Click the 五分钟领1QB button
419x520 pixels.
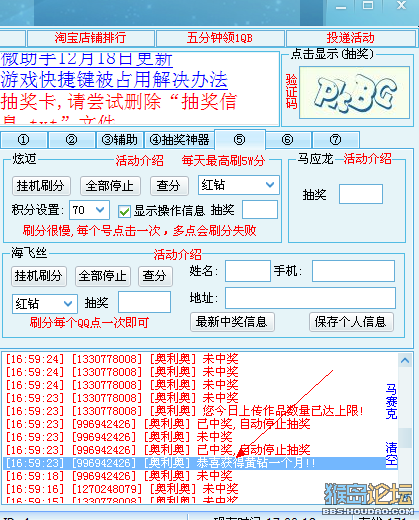click(220, 38)
